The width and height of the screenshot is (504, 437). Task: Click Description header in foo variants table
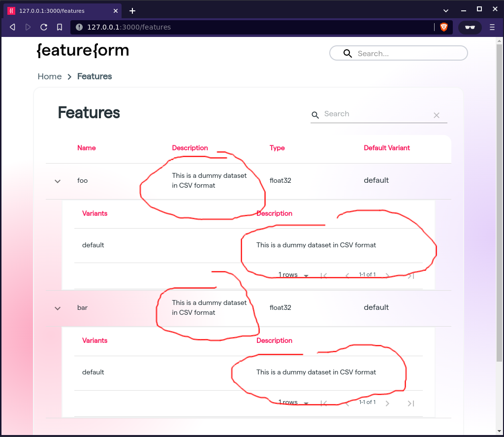[x=274, y=213]
